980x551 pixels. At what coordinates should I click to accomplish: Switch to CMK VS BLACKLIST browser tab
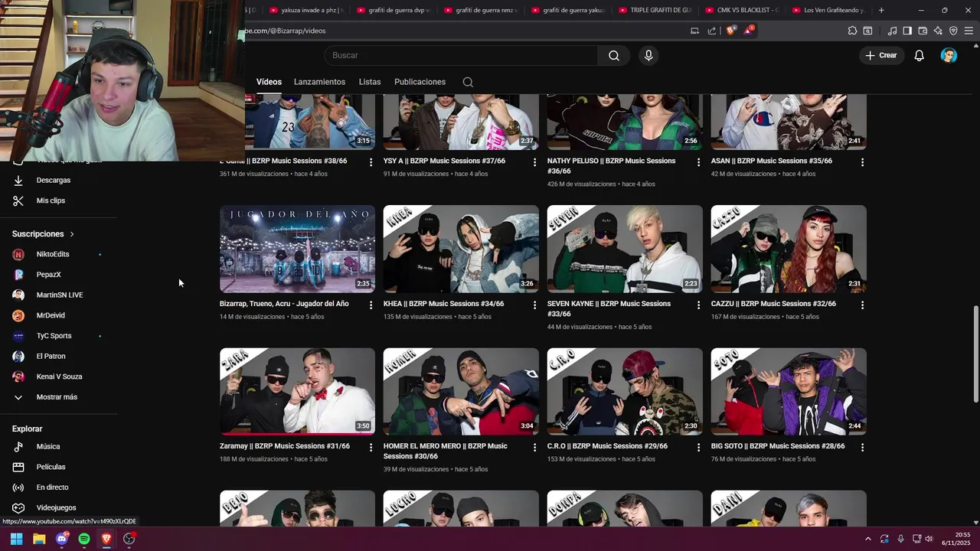point(741,10)
